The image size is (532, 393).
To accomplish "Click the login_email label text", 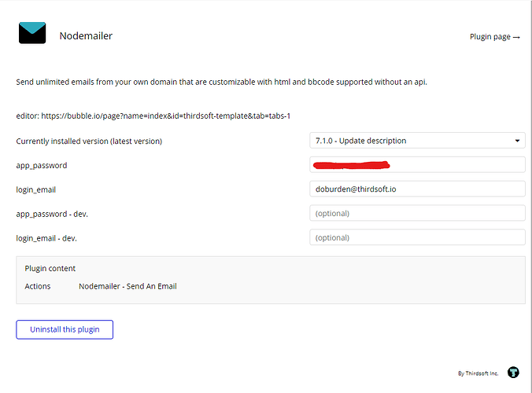I will tap(35, 189).
